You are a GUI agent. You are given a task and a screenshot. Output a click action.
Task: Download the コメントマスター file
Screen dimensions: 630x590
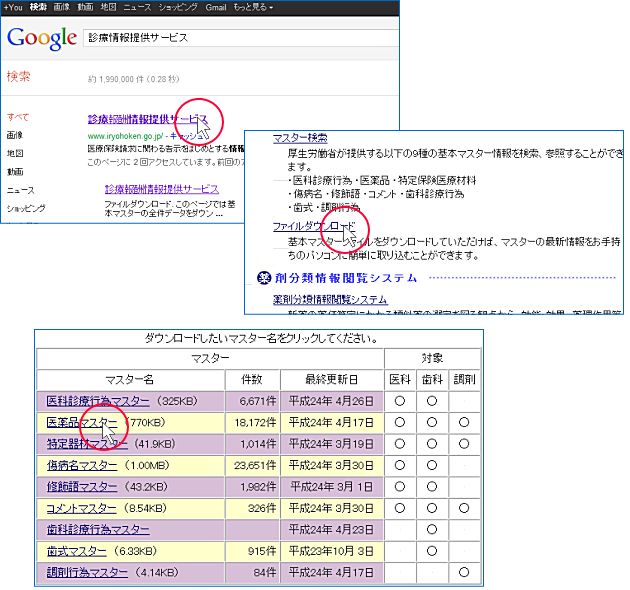[x=82, y=508]
